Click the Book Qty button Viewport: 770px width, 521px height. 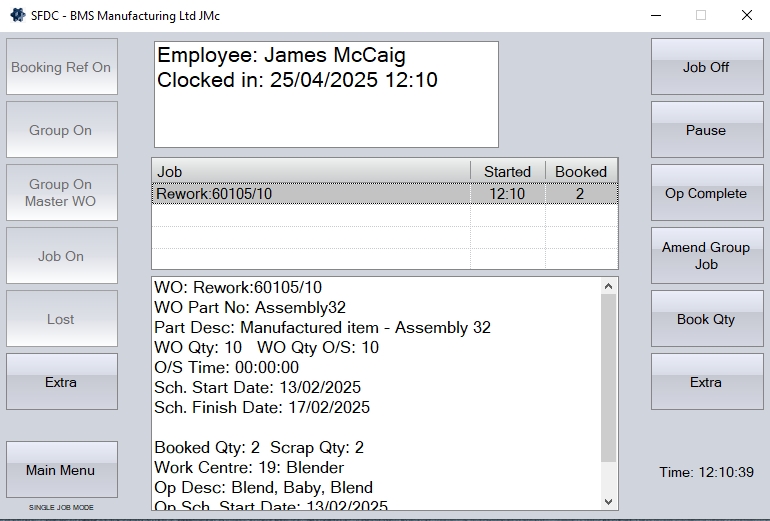(705, 319)
